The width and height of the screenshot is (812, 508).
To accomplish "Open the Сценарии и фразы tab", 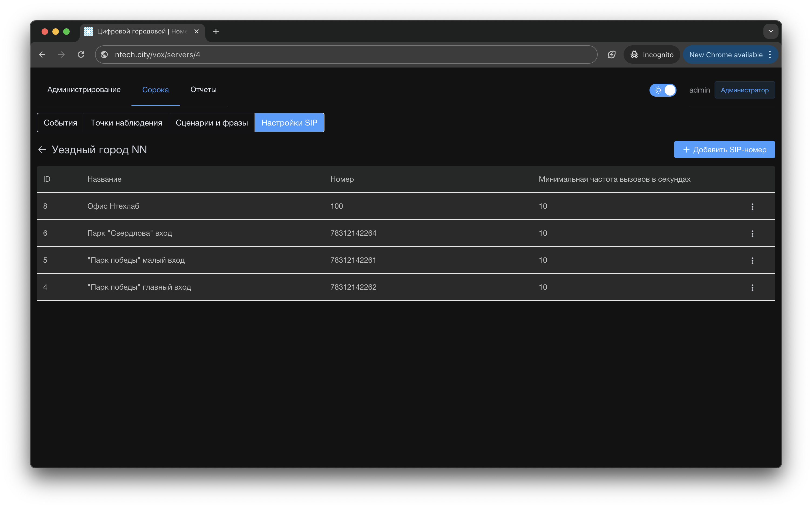I will (212, 123).
